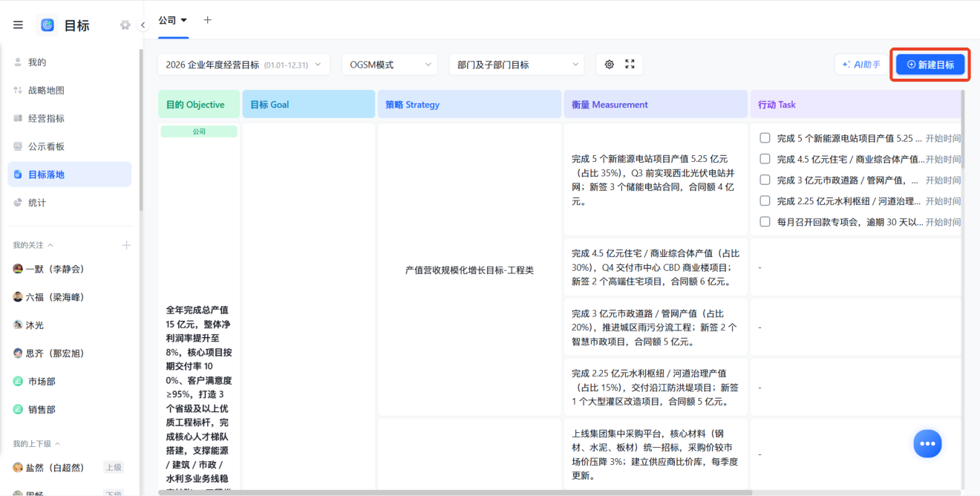
Task: Open the 2026 企业年度经营目标 period dropdown
Action: [x=244, y=65]
